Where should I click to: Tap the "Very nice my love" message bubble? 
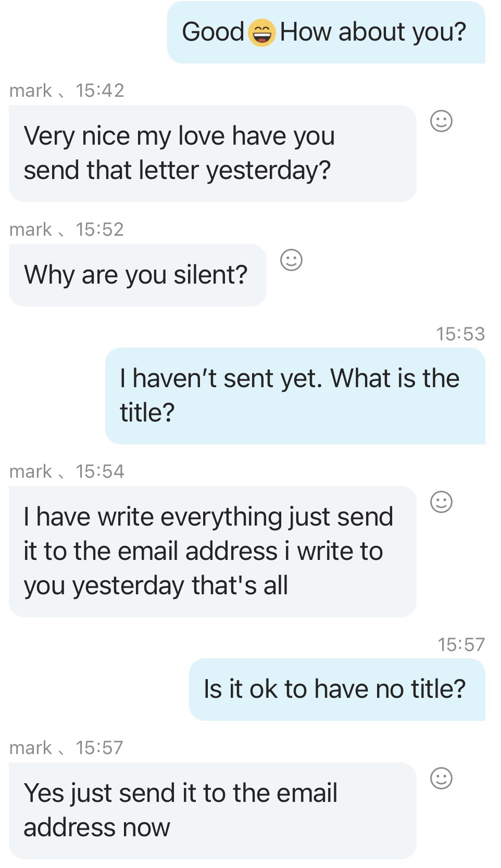pyautogui.click(x=212, y=154)
